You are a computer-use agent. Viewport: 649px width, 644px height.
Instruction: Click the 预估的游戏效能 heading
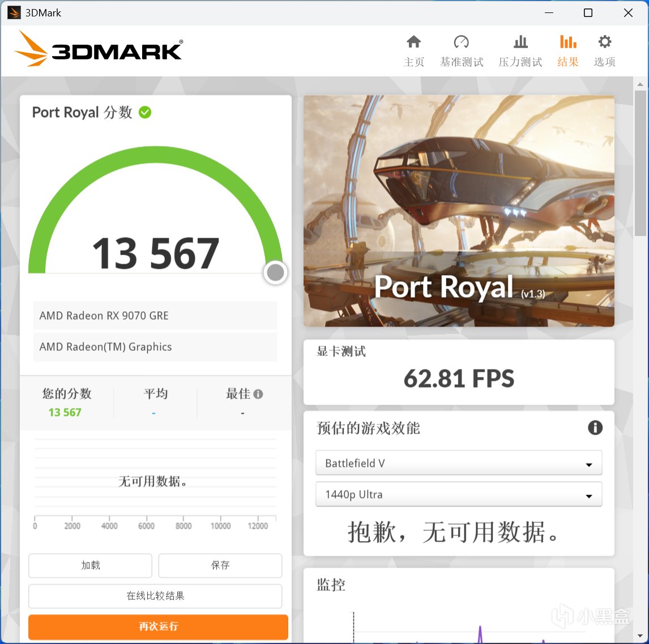(368, 428)
